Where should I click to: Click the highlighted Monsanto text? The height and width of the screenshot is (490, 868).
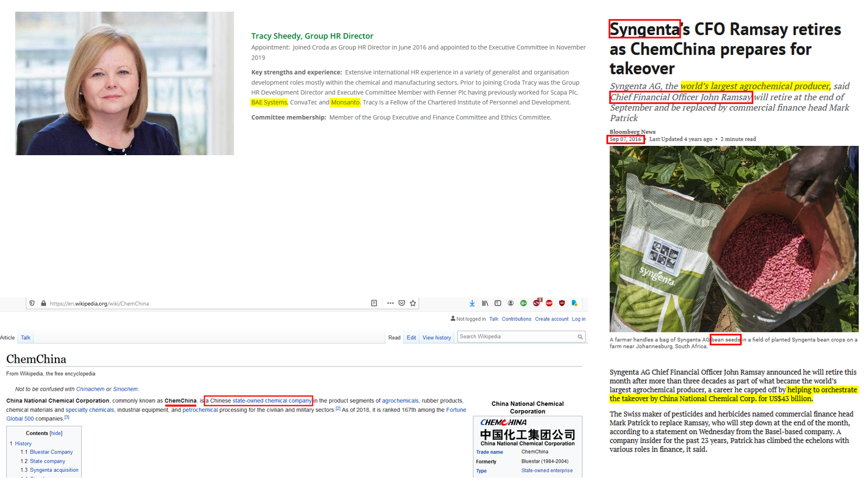345,103
